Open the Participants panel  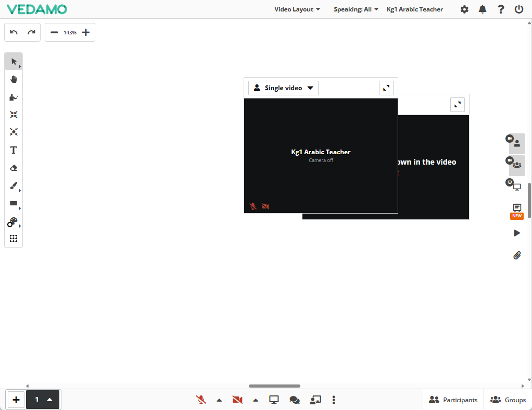click(453, 400)
